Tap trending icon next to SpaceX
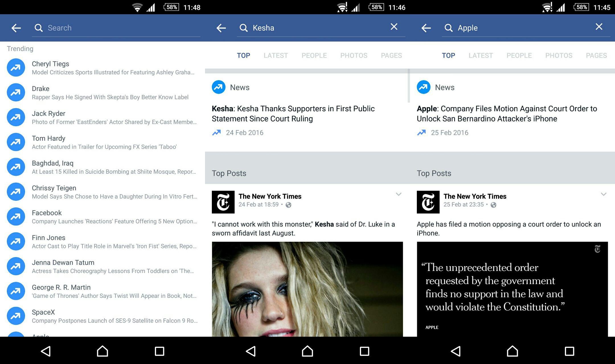Viewport: 615px width, 364px height. click(x=16, y=316)
